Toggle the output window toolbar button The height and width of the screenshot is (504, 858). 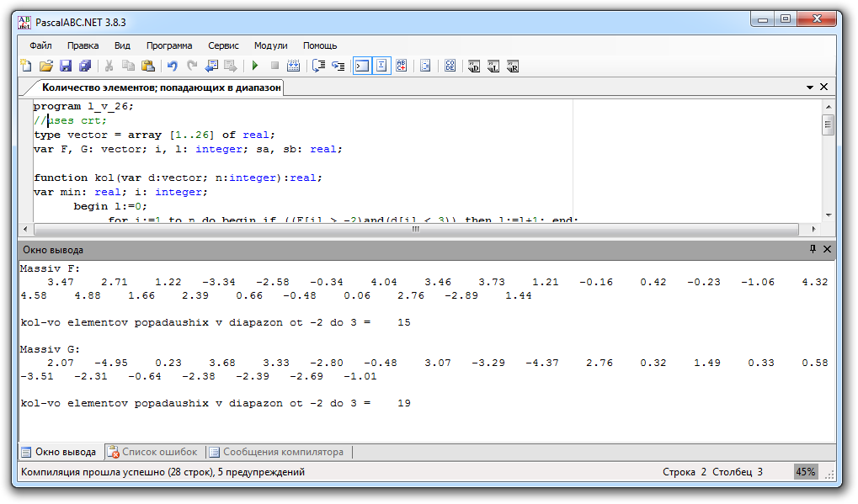(x=361, y=66)
